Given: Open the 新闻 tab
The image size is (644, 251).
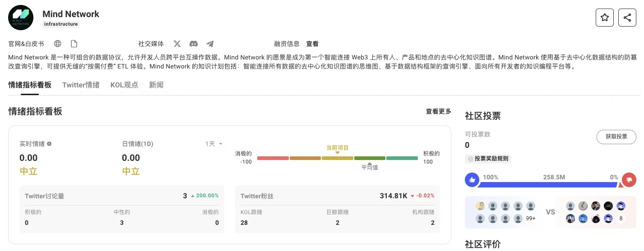Looking at the screenshot, I should [156, 85].
